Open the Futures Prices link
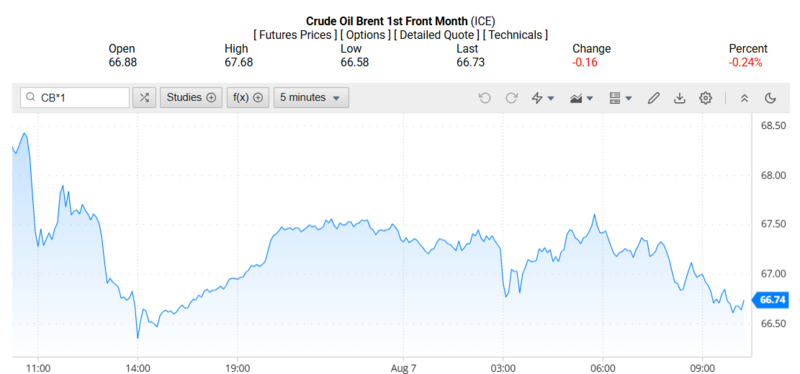 tap(295, 35)
